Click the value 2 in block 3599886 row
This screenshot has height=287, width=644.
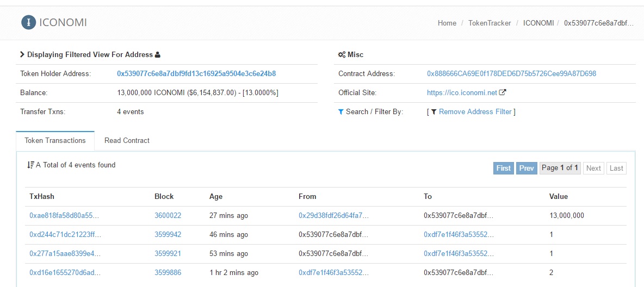coord(551,273)
